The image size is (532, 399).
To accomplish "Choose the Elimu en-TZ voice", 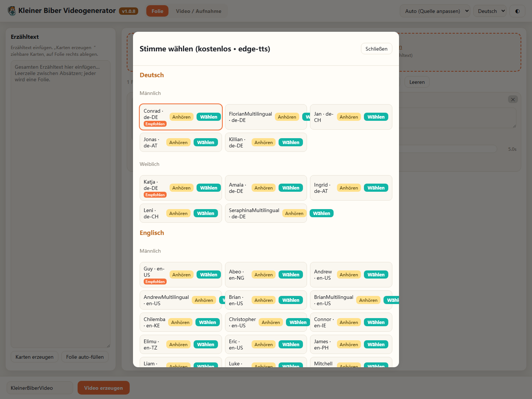I will pyautogui.click(x=206, y=345).
